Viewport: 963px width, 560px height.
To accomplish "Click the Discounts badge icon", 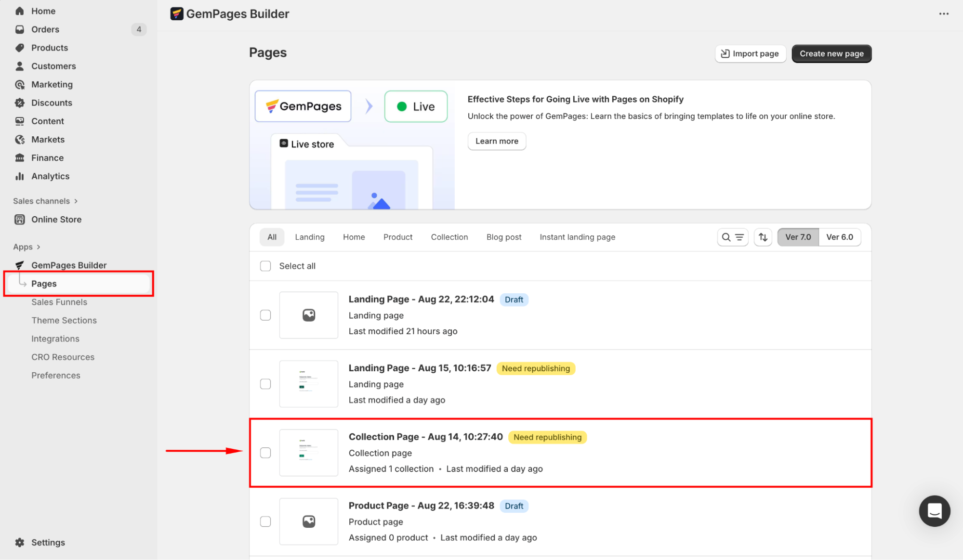I will [x=20, y=103].
